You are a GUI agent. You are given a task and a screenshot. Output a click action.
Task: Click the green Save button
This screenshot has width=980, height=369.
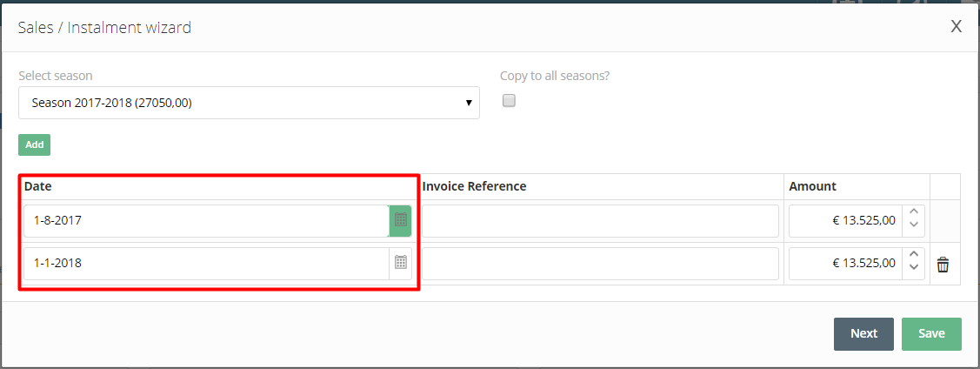click(931, 333)
